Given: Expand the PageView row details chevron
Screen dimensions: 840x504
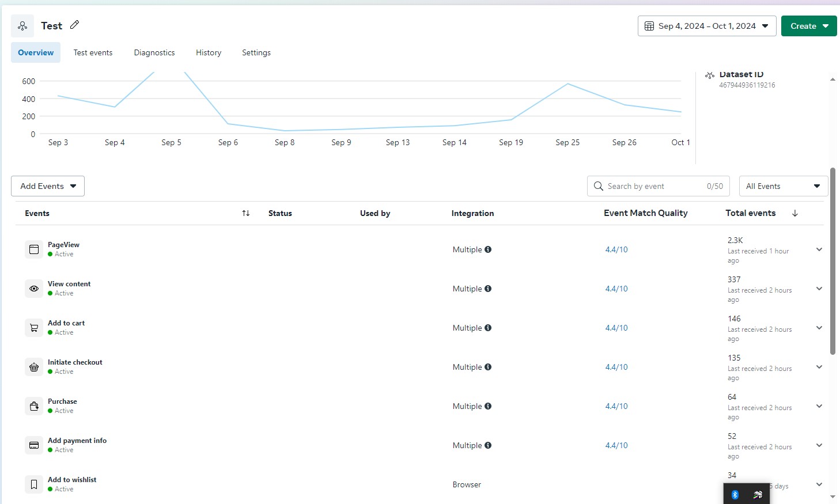Looking at the screenshot, I should coord(819,249).
